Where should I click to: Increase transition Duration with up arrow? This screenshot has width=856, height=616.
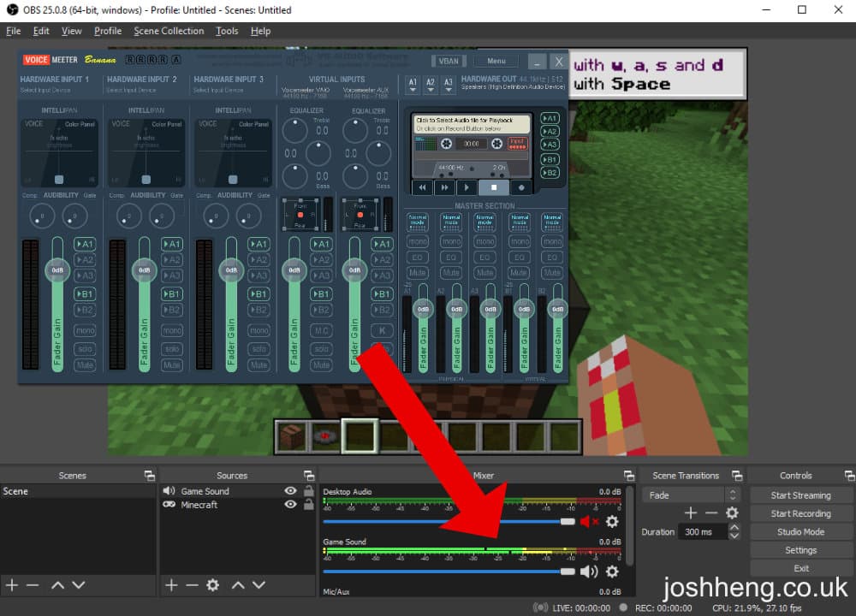734,527
